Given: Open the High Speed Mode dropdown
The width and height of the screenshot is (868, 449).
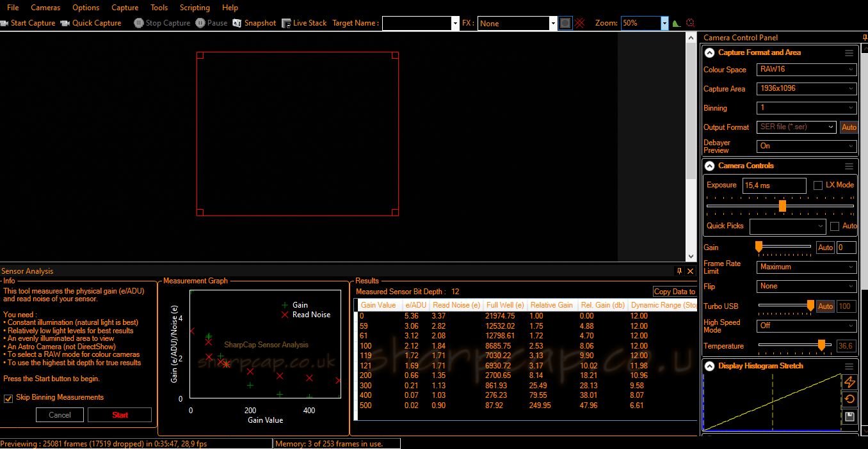Looking at the screenshot, I should (807, 326).
